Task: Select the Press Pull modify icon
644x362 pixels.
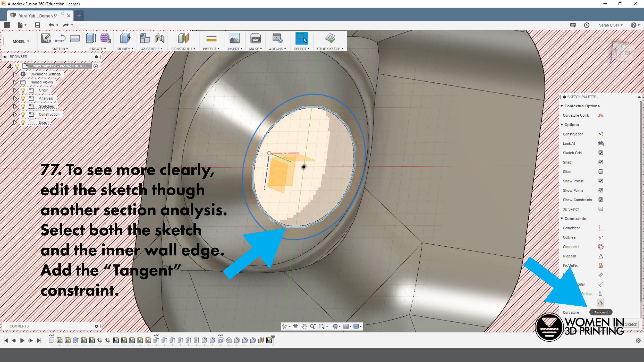Action: click(x=125, y=38)
